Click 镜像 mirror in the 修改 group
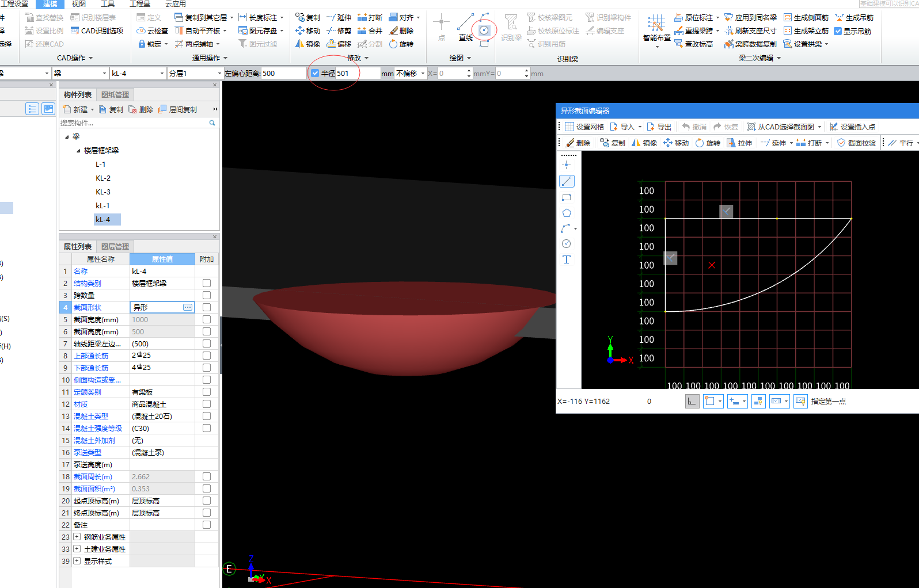 click(307, 44)
